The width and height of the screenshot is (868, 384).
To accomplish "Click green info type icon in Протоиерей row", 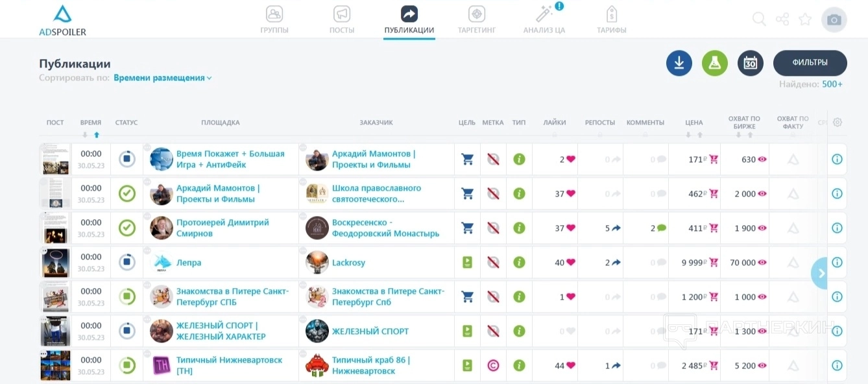I will pyautogui.click(x=519, y=228).
